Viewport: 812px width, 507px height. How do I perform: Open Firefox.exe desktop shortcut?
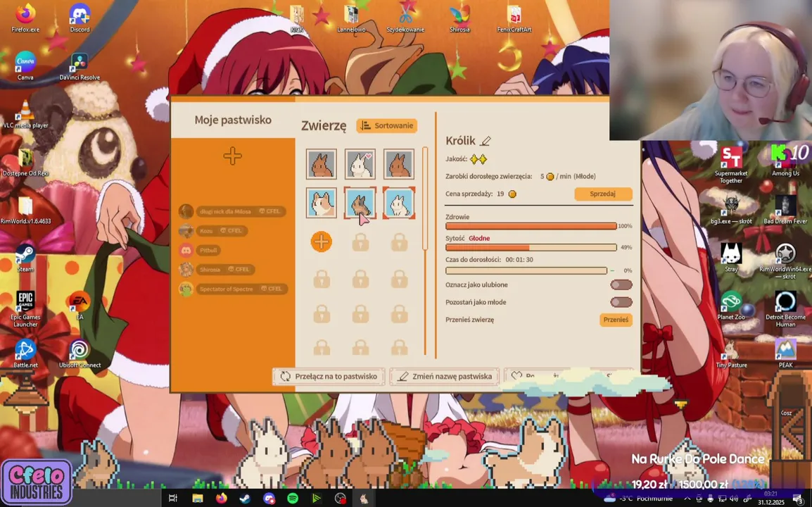25,18
